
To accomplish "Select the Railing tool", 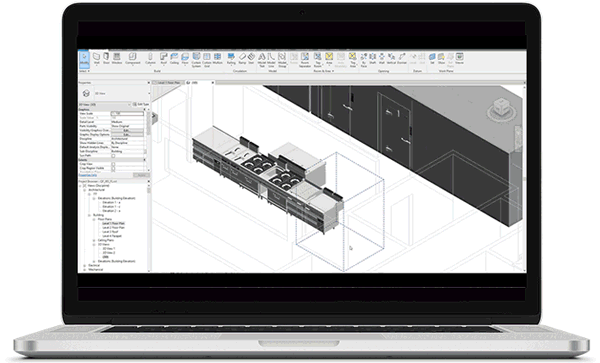I will click(x=231, y=58).
